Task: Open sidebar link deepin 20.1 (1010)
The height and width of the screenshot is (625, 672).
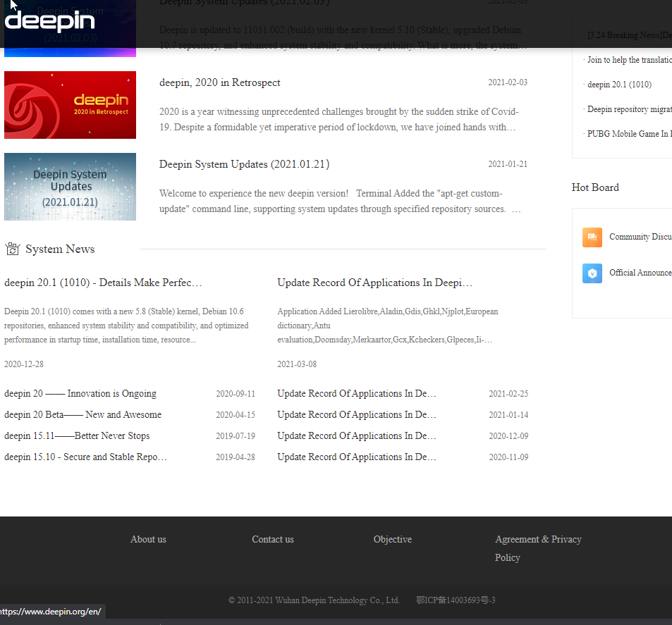Action: coord(619,85)
